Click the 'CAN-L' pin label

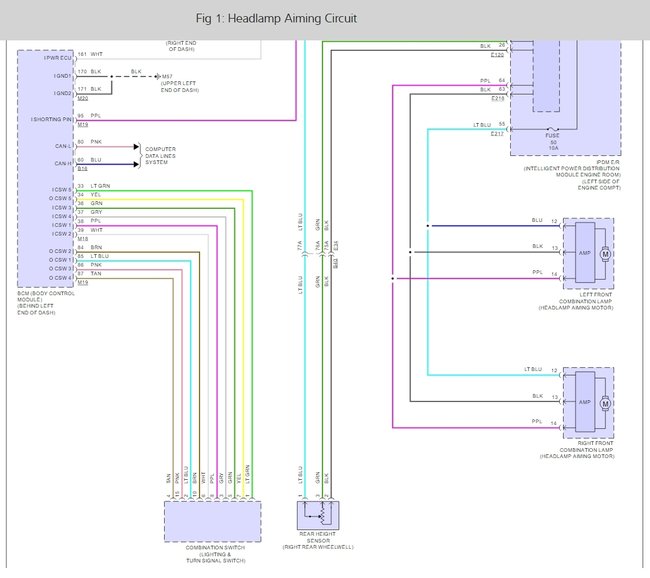[x=63, y=146]
